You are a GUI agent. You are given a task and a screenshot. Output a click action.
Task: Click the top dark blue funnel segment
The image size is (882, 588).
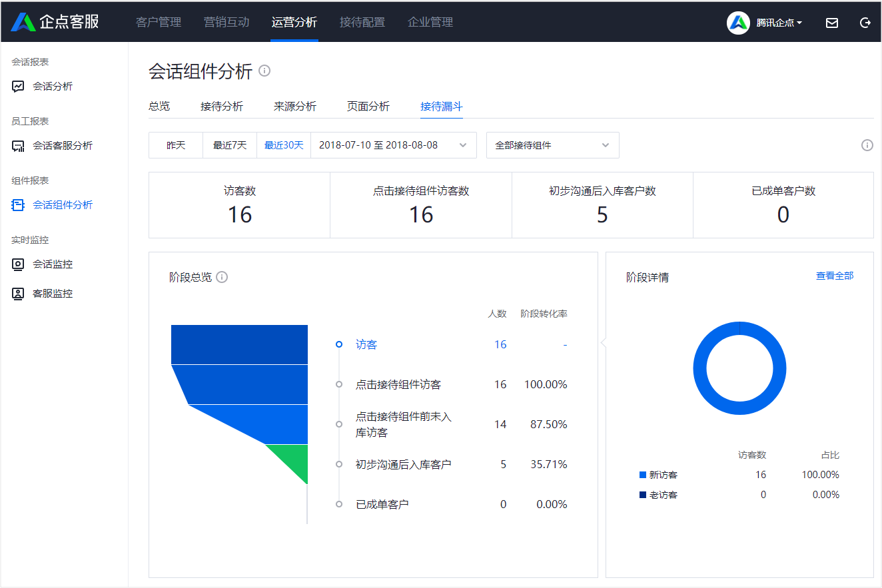(x=240, y=344)
